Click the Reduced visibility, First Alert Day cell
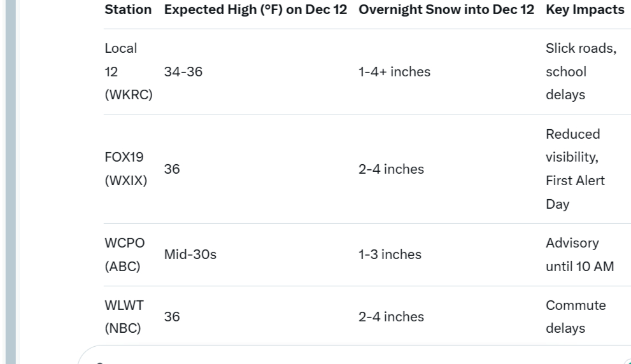Screen dimensions: 631x364 (575, 169)
